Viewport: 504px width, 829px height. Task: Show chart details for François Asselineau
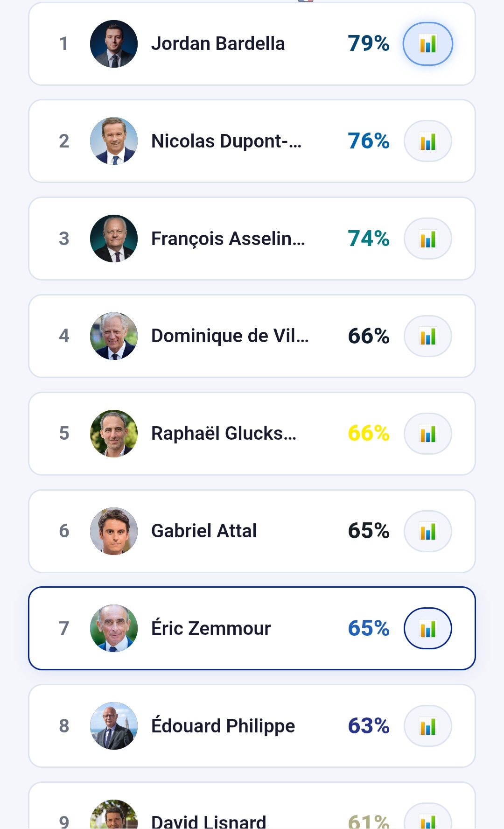point(427,239)
